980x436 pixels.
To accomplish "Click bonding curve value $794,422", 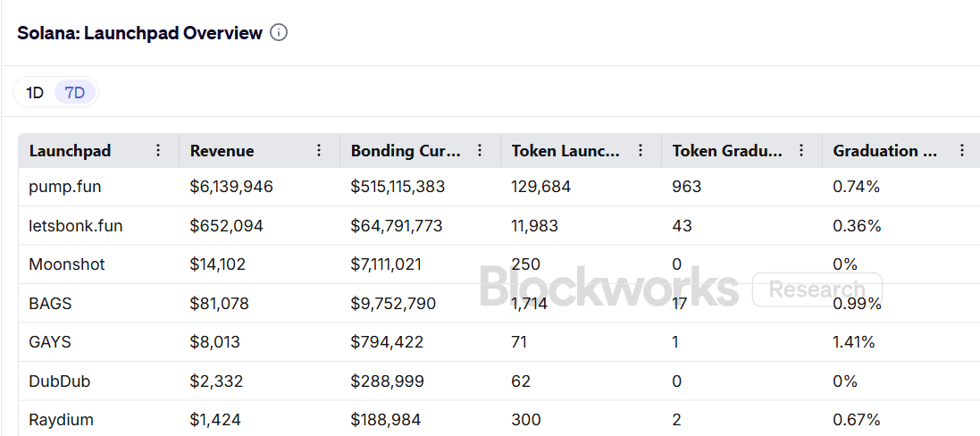I will tap(387, 342).
